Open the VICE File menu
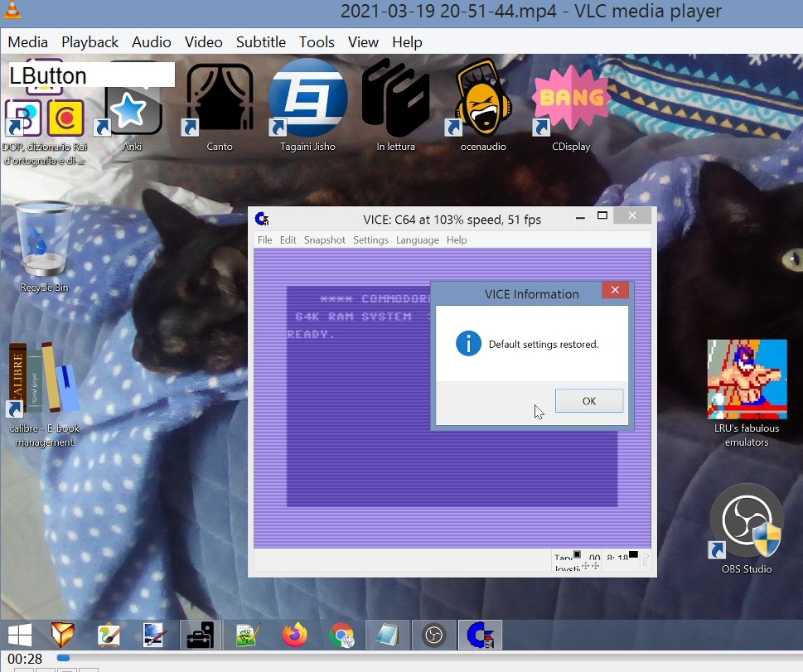 [x=264, y=239]
